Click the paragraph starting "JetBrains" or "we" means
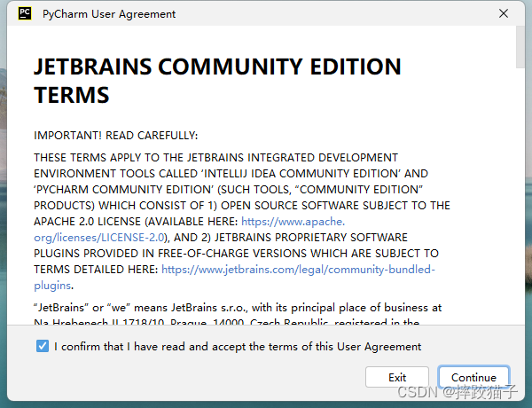 pyautogui.click(x=238, y=314)
